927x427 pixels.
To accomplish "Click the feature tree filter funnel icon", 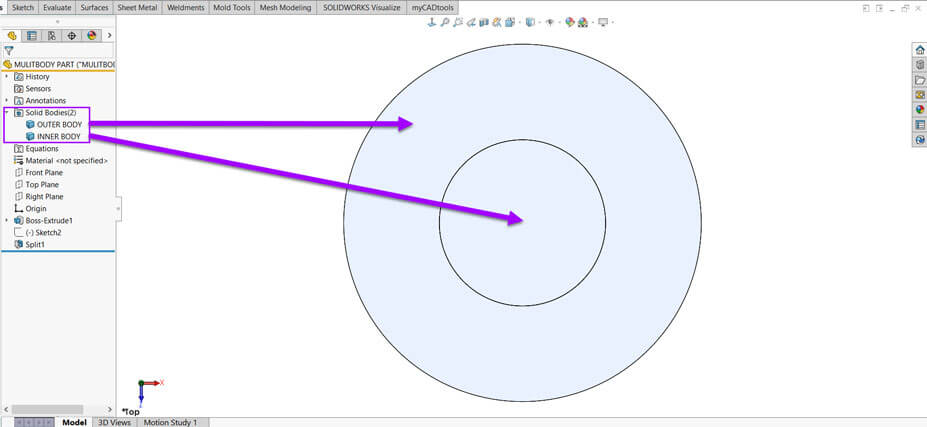I will tap(9, 51).
